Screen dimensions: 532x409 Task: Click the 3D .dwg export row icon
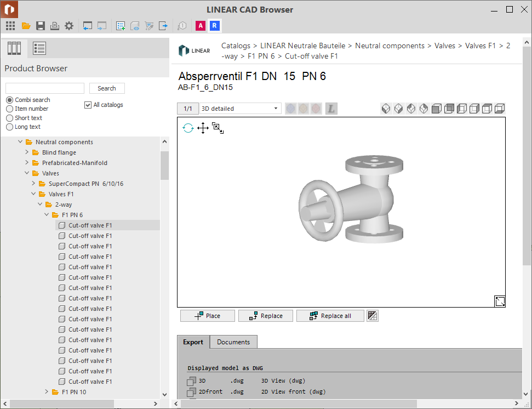191,381
